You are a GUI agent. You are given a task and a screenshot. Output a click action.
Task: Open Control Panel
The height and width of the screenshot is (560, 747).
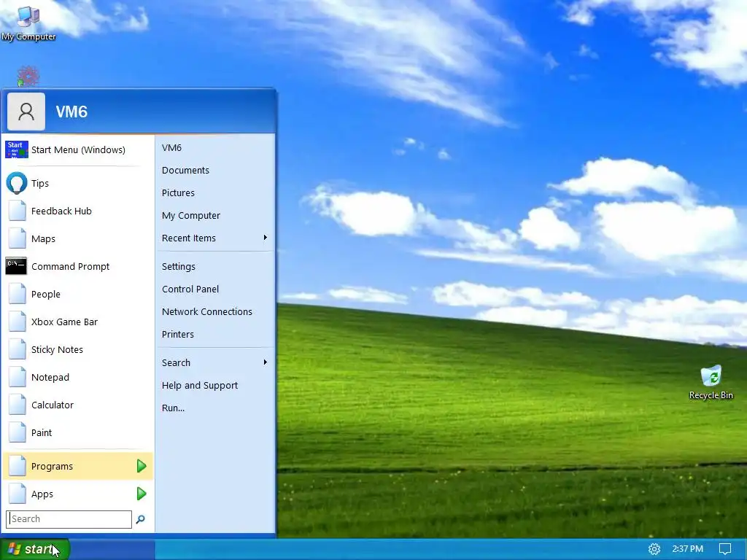[190, 289]
